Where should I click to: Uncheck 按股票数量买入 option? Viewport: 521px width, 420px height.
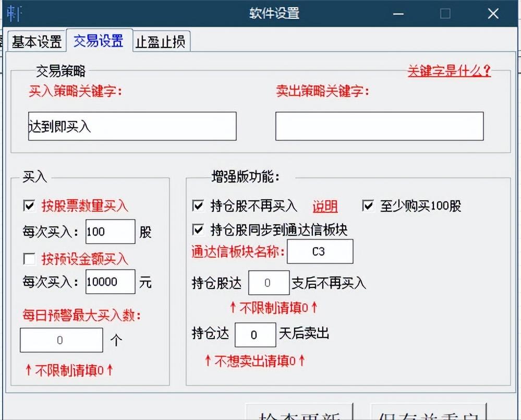(x=30, y=207)
